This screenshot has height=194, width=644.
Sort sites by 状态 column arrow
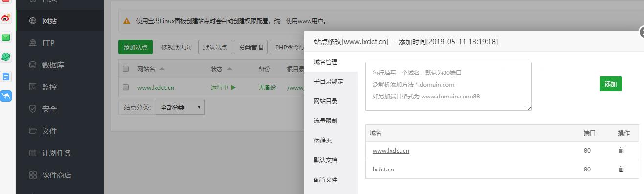click(230, 69)
